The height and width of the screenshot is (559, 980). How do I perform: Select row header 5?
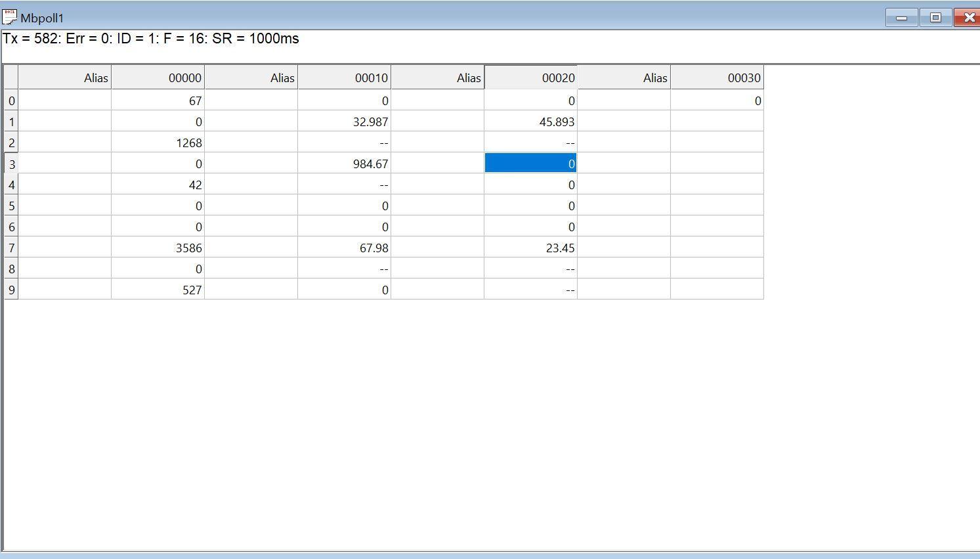[11, 206]
